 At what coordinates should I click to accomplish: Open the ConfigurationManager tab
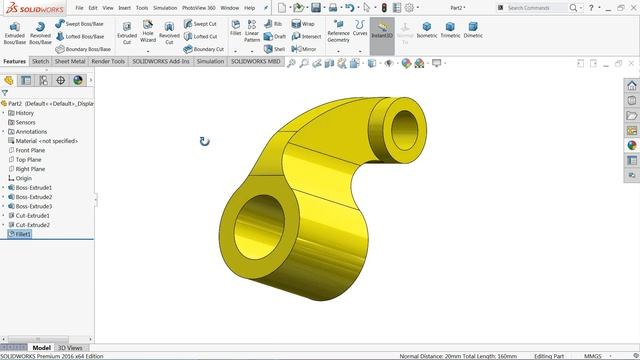click(43, 80)
